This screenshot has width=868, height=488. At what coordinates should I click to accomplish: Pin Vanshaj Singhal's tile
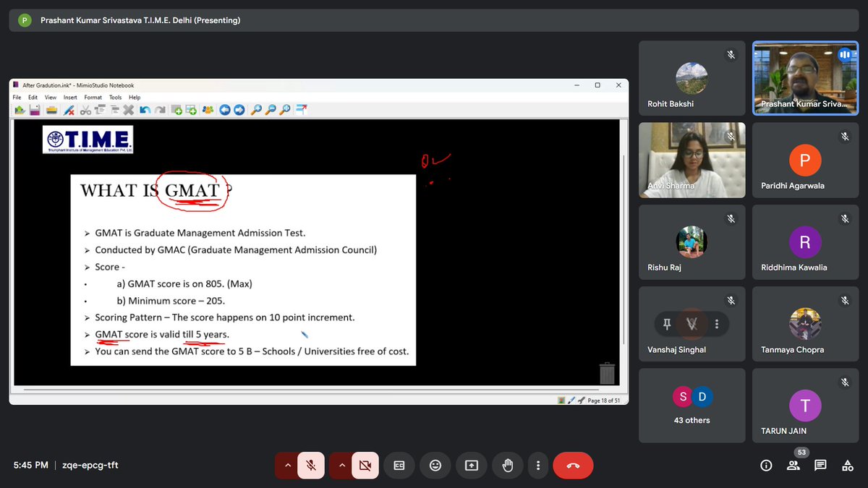point(667,324)
